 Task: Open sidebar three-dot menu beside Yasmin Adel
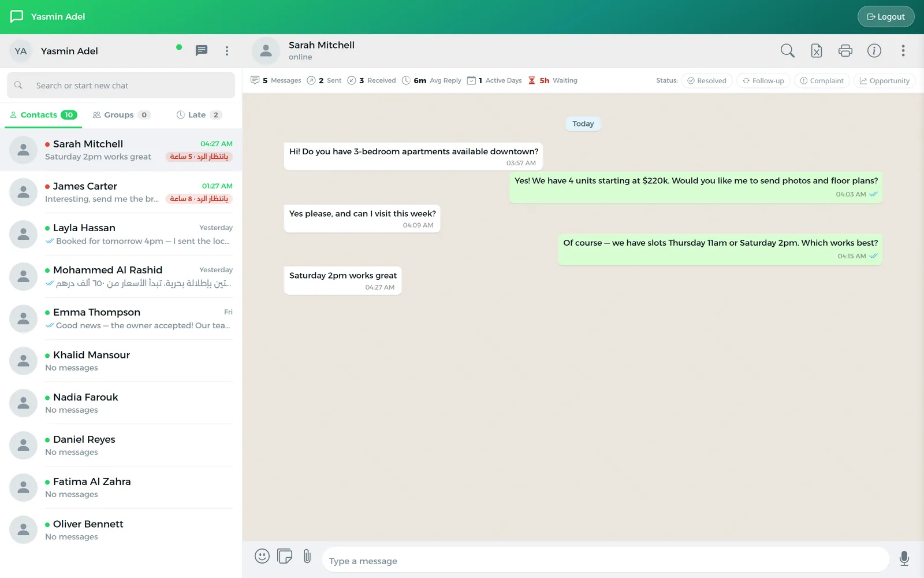[x=227, y=51]
